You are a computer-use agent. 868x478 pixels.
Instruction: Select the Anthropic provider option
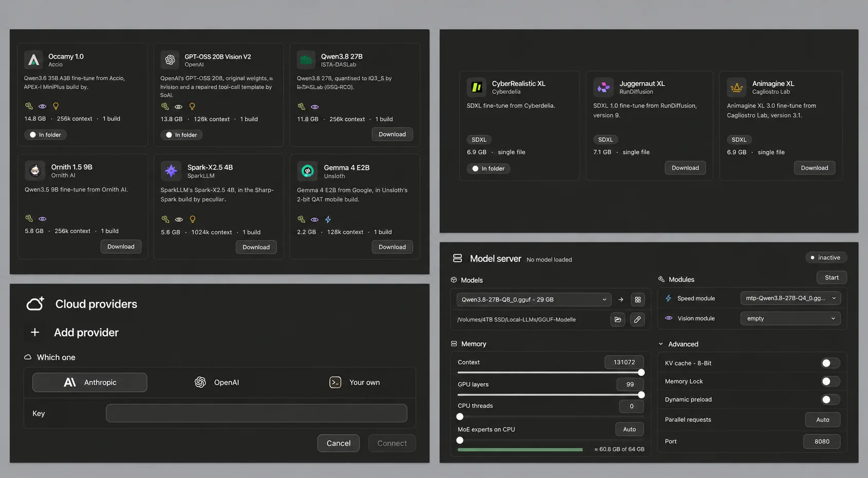[90, 383]
